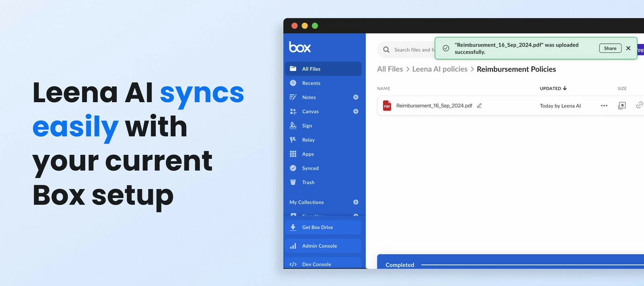Screen dimensions: 644x286
Task: Open the Dev Console
Action: 323,263
